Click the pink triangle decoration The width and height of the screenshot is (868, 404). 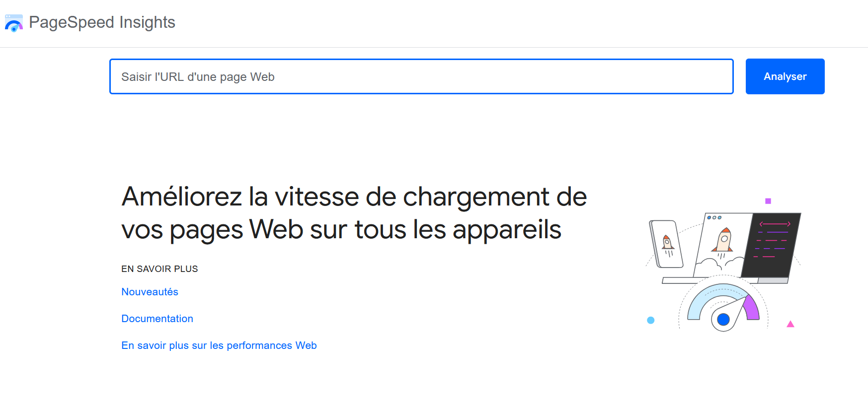(x=790, y=325)
